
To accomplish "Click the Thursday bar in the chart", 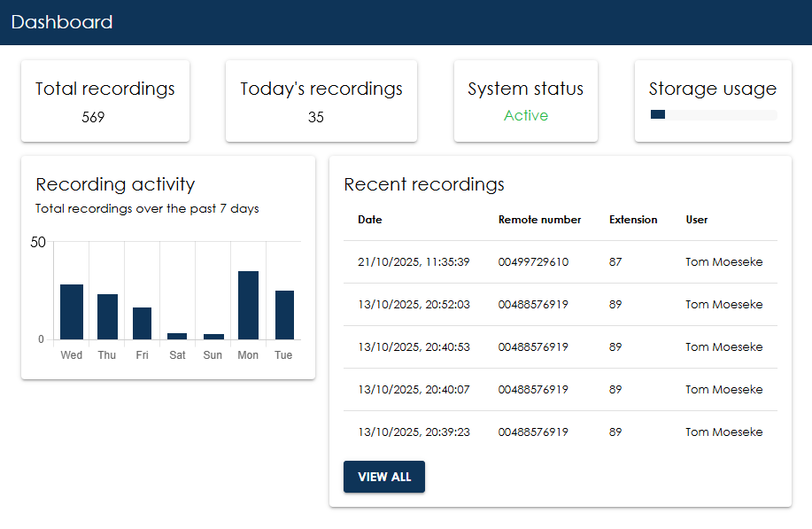I will (107, 317).
